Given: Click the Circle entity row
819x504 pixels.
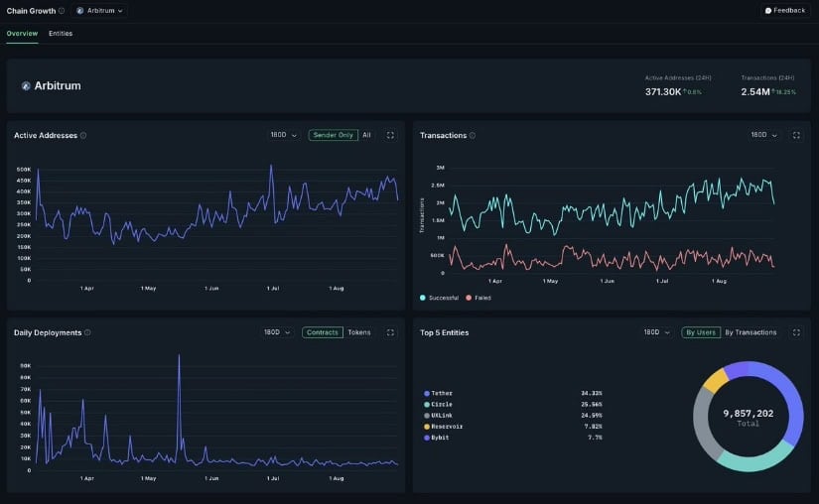Looking at the screenshot, I should tap(513, 405).
